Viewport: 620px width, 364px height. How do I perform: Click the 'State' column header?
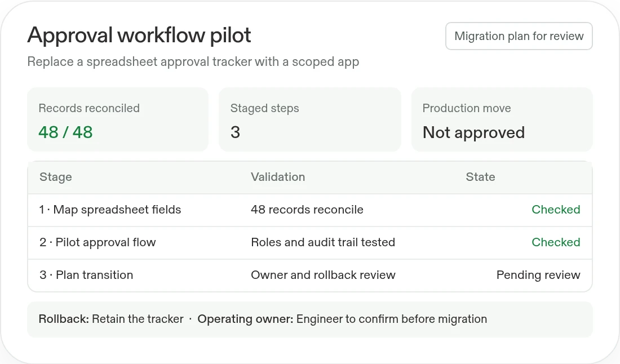[480, 177]
